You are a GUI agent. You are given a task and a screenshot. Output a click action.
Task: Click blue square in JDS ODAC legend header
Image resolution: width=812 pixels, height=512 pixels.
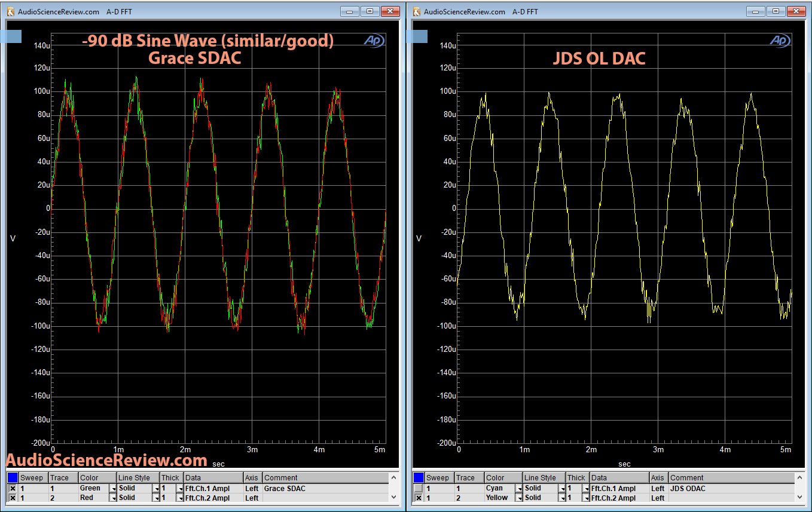point(419,477)
